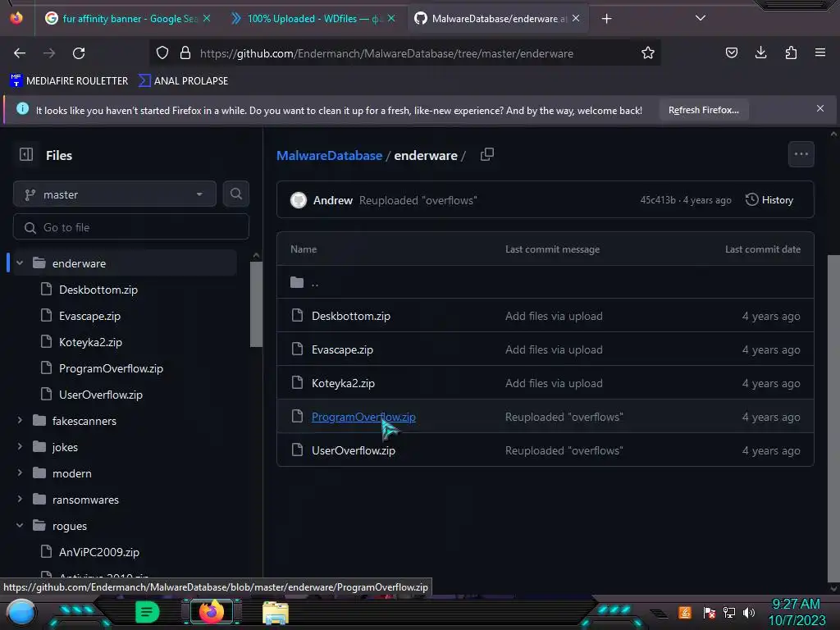
Task: Open ProgramOverflow.zip in the file list
Action: [363, 417]
